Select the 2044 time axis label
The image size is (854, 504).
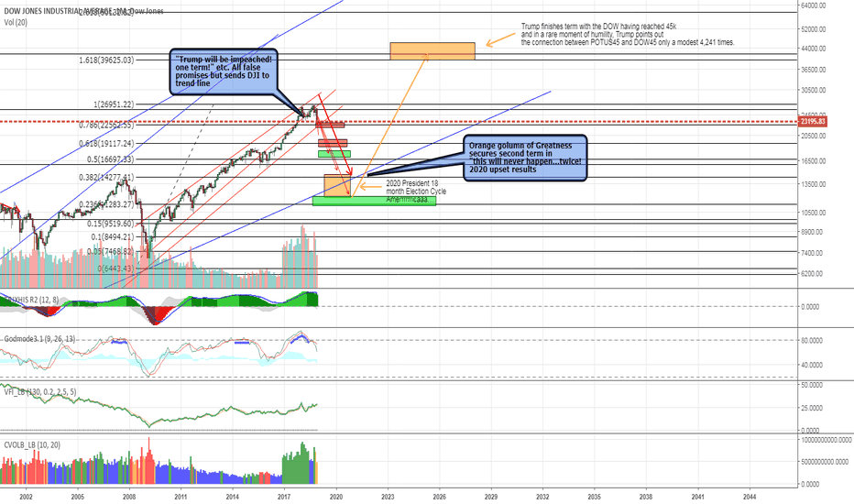[750, 497]
